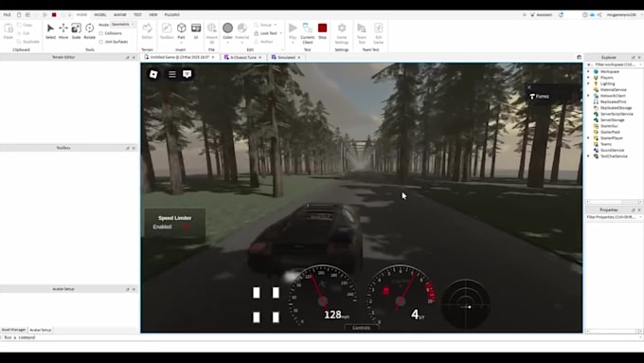Expand the Lighting tree node
Screen dimensions: 644x363
(x=588, y=83)
